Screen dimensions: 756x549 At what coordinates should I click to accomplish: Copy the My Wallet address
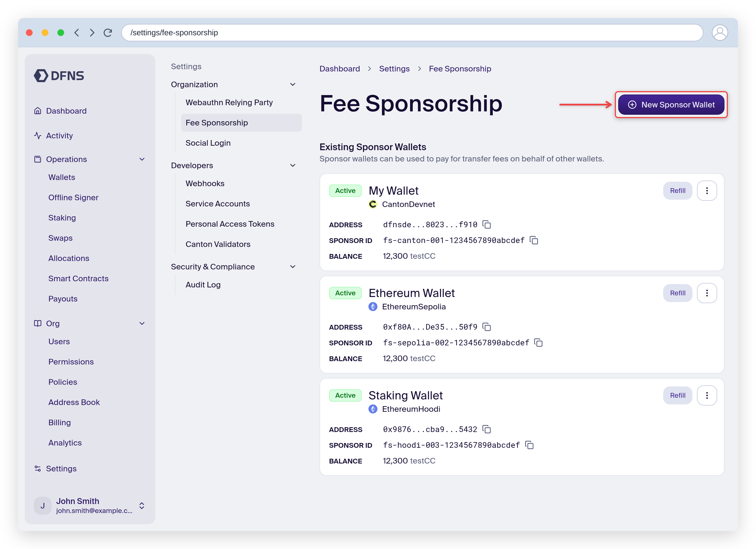click(x=487, y=225)
